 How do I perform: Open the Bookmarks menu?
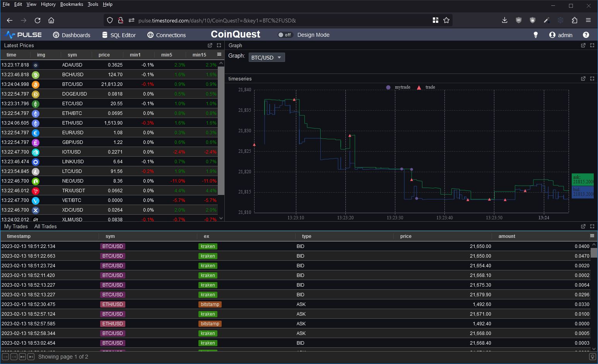pyautogui.click(x=72, y=4)
